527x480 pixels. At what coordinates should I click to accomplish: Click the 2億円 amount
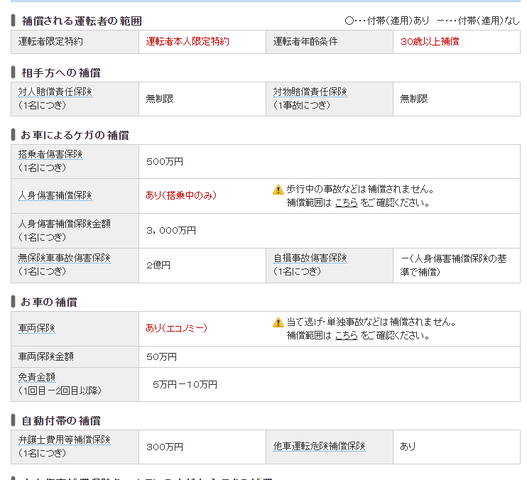coord(158,265)
